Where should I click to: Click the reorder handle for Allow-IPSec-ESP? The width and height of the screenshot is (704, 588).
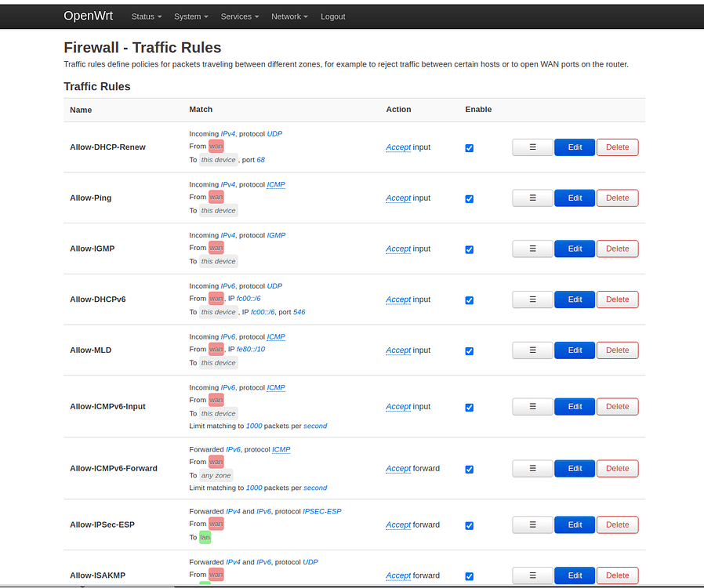[532, 524]
